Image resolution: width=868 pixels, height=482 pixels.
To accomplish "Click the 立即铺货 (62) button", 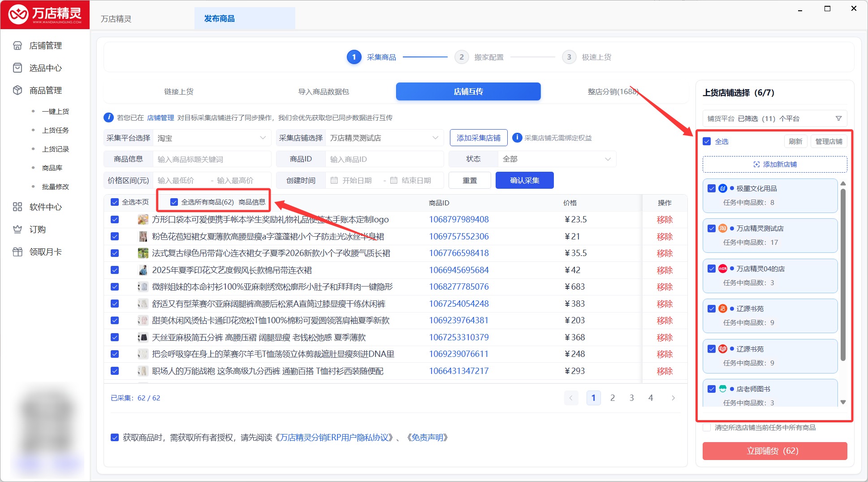I will tap(775, 451).
